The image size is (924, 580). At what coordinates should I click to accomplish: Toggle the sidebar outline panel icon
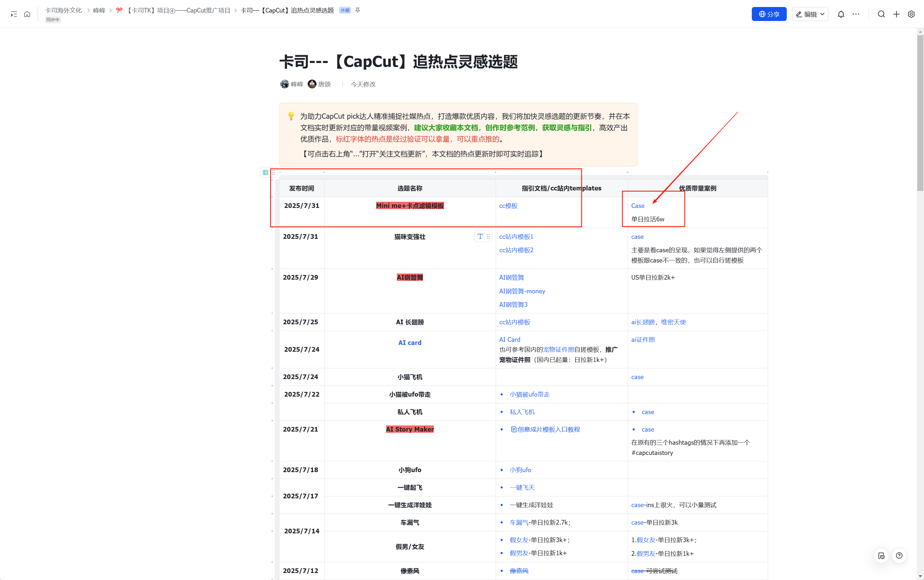pyautogui.click(x=14, y=14)
